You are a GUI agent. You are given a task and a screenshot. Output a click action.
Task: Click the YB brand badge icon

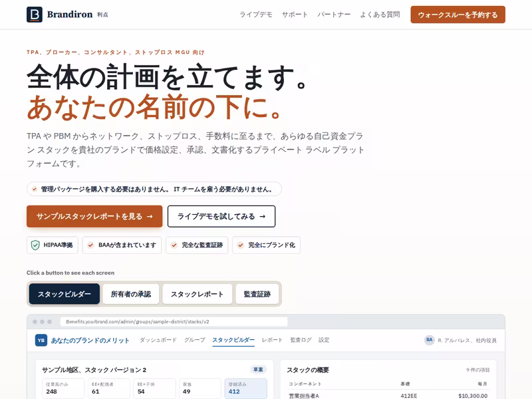click(41, 340)
